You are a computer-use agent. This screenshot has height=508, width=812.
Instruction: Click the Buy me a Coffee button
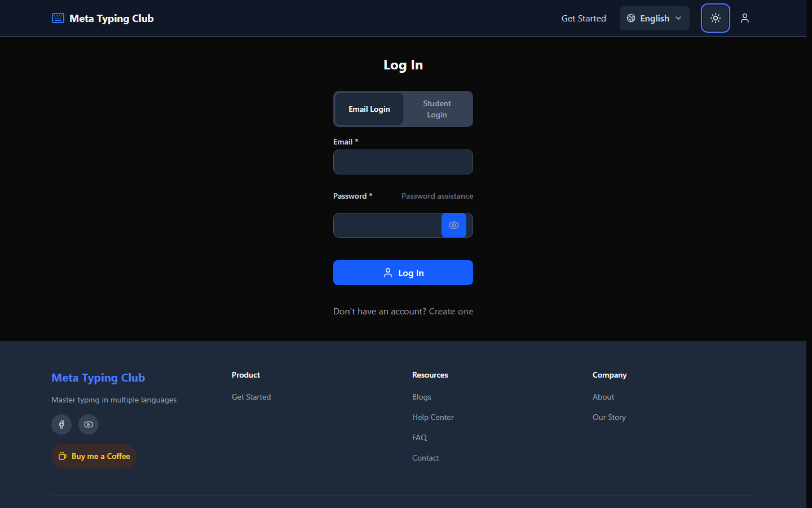[x=94, y=456]
